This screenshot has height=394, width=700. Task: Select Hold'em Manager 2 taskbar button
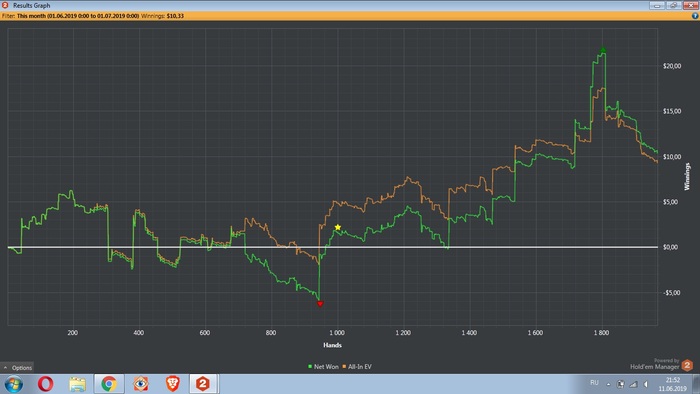pyautogui.click(x=203, y=384)
